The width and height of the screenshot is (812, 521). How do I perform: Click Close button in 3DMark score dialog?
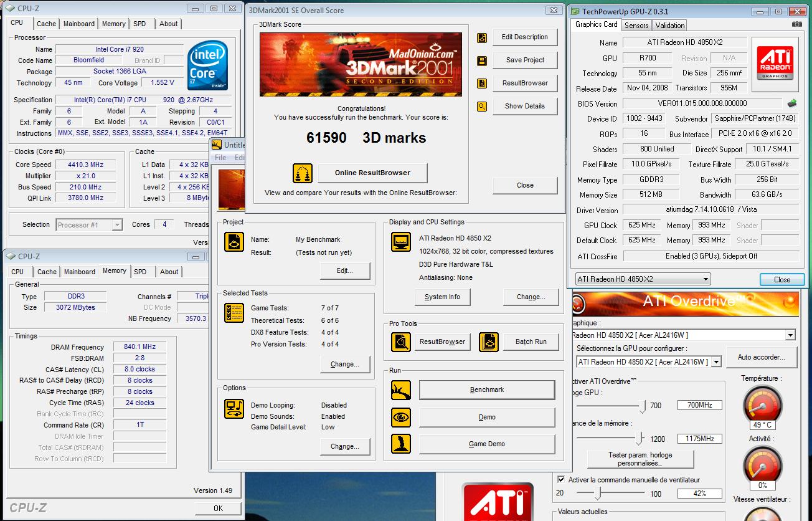coord(525,186)
